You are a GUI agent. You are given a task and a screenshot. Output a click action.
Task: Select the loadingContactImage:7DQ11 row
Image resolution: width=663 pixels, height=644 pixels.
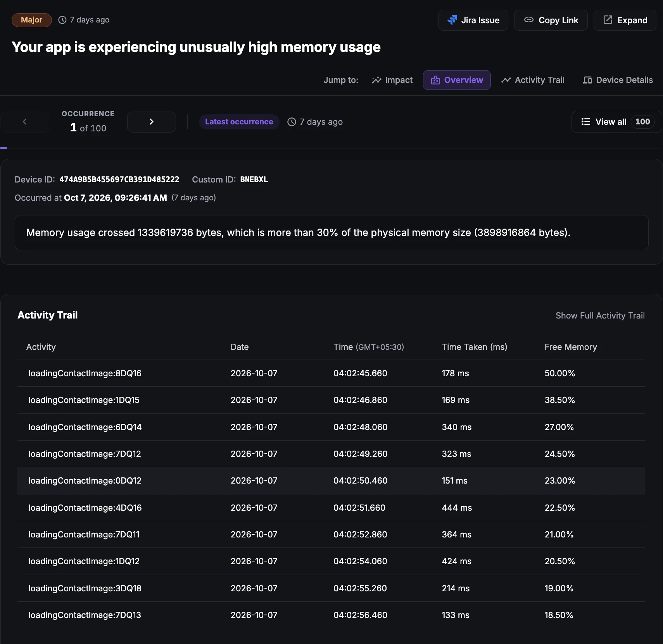point(331,534)
